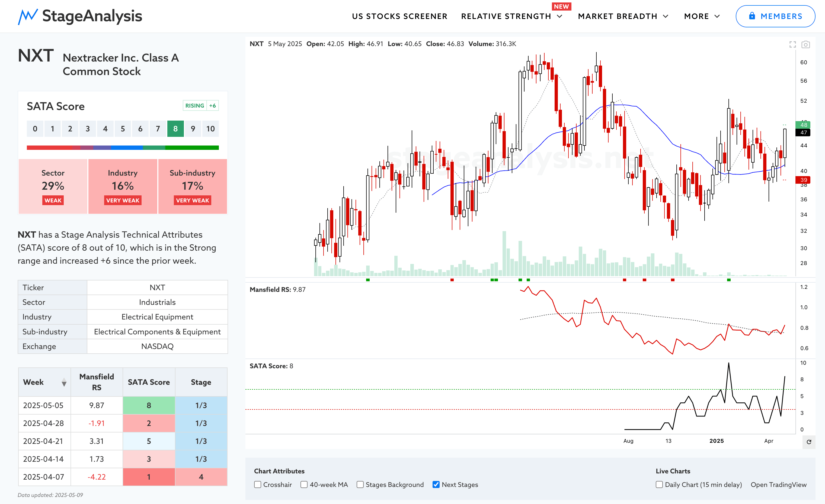Enable Stages Background checkbox
The width and height of the screenshot is (825, 504).
[x=360, y=484]
